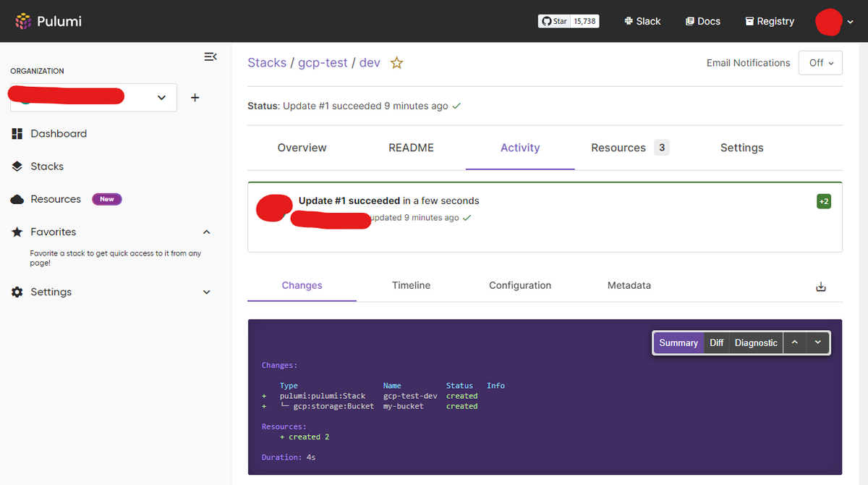This screenshot has width=868, height=485.
Task: Click the Pulumi logo
Action: click(48, 21)
